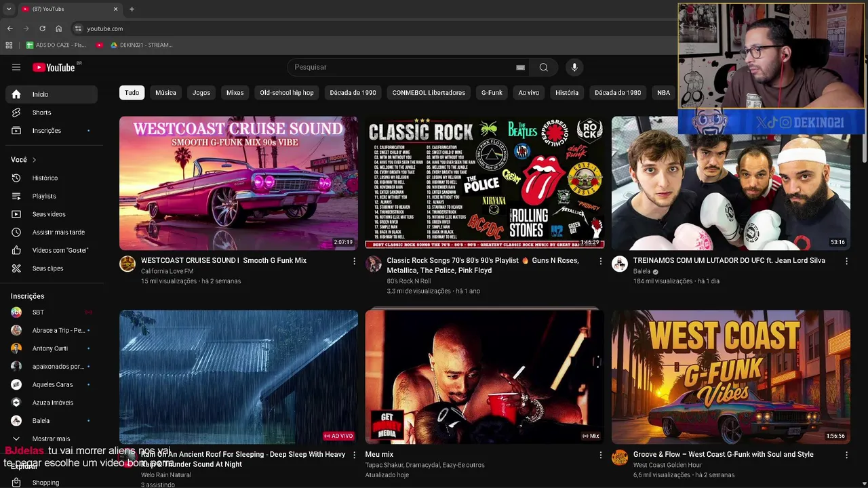Open ADS DO CAZE bookmark
This screenshot has height=488, width=868.
click(x=56, y=45)
